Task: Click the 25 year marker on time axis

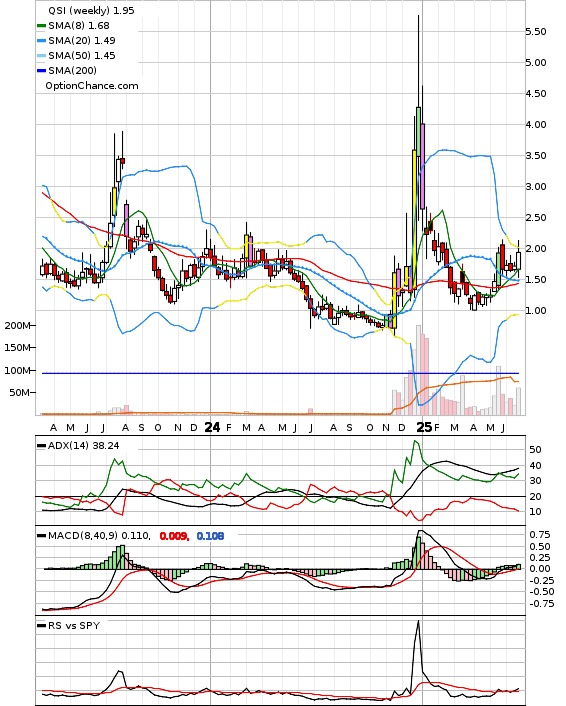Action: pos(424,427)
